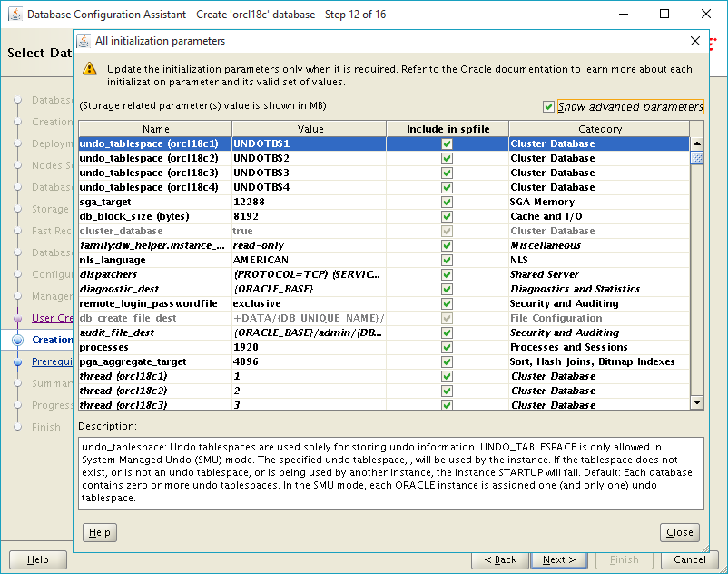
Task: Click the warning triangle icon
Action: 89,69
